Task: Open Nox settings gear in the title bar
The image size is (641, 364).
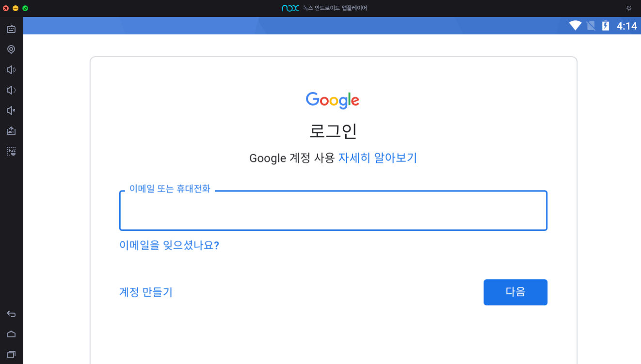Action: pos(629,8)
